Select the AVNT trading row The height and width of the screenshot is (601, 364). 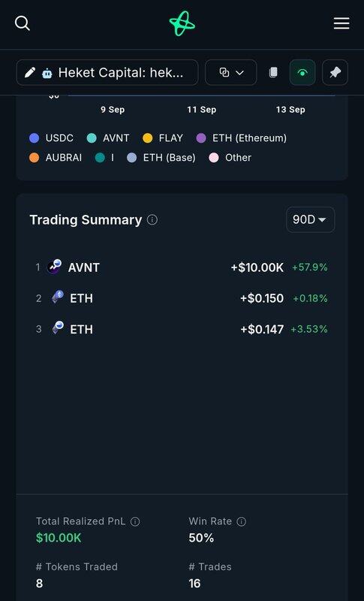coord(182,267)
